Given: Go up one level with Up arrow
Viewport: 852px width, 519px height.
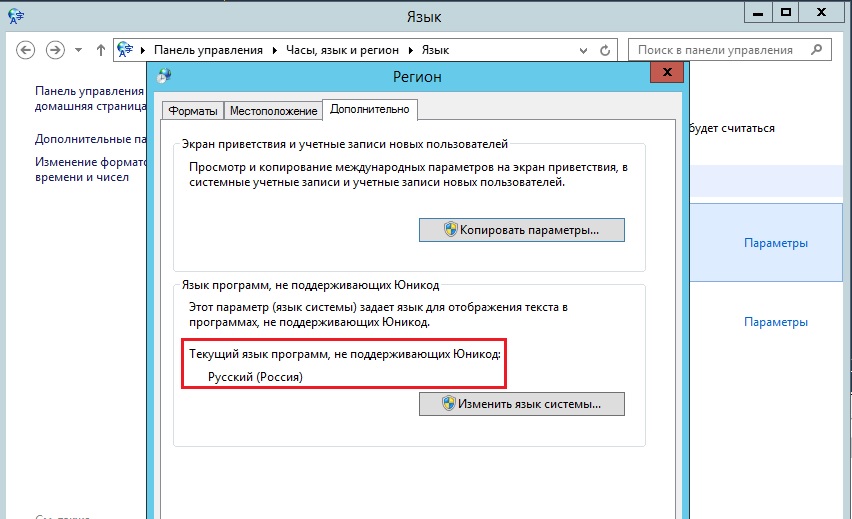Looking at the screenshot, I should 101,50.
